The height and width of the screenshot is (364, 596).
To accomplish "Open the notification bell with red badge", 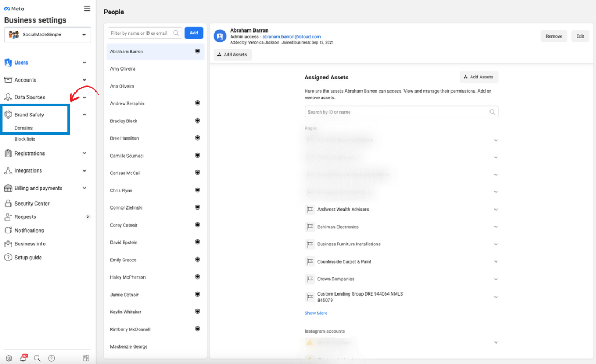I will [x=23, y=357].
